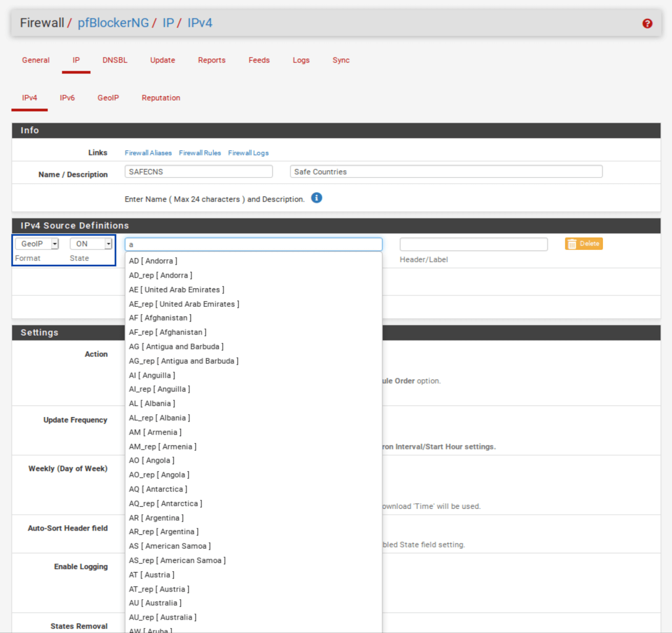The image size is (672, 633).
Task: Choose AG_rep [ Antigua and Barbuda ]
Action: point(254,361)
